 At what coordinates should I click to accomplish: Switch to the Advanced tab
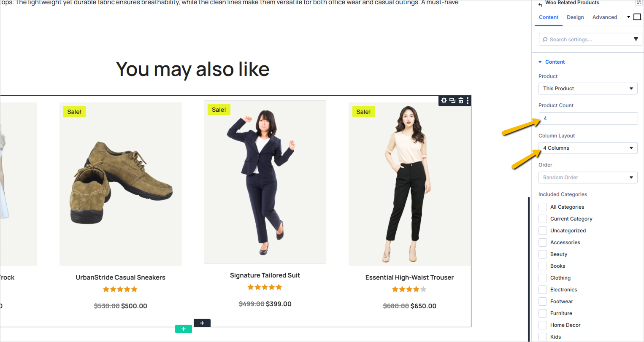coord(604,17)
